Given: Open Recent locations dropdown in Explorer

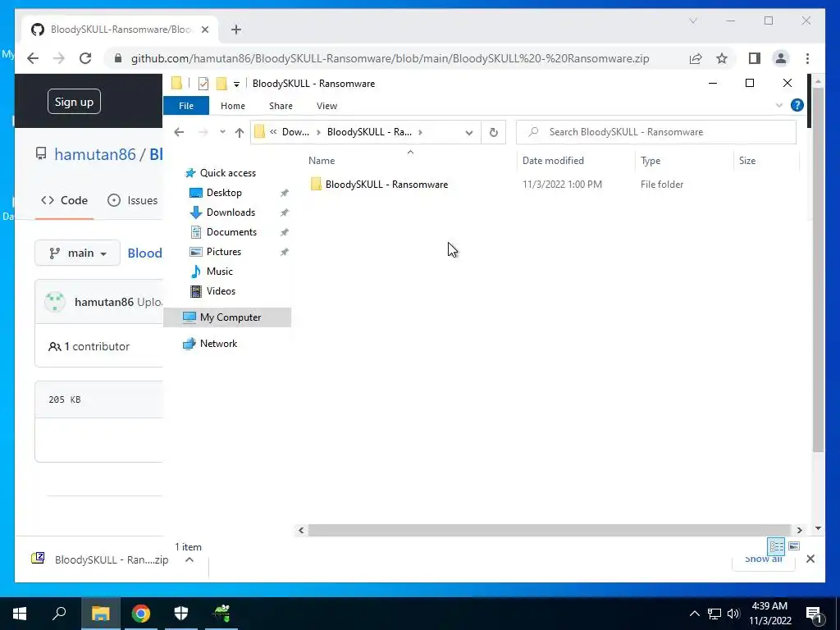Looking at the screenshot, I should [x=222, y=132].
